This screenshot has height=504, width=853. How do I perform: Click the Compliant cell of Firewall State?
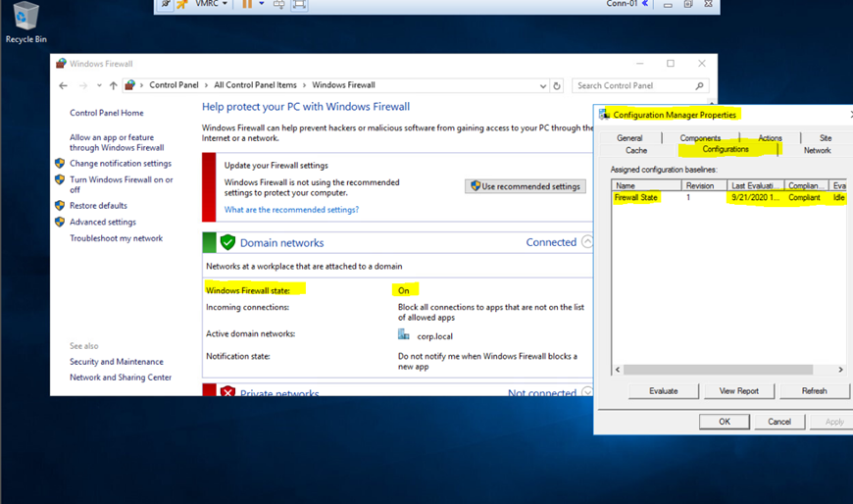coord(804,197)
